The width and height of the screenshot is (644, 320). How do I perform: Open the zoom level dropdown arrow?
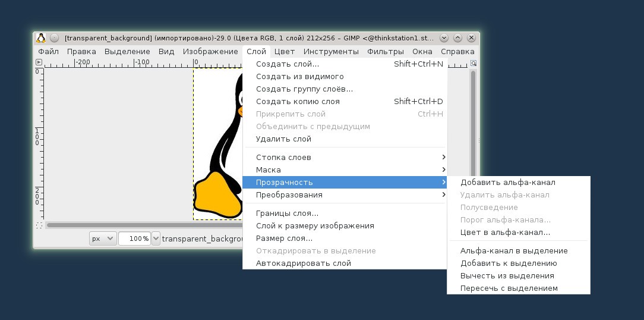pos(156,239)
